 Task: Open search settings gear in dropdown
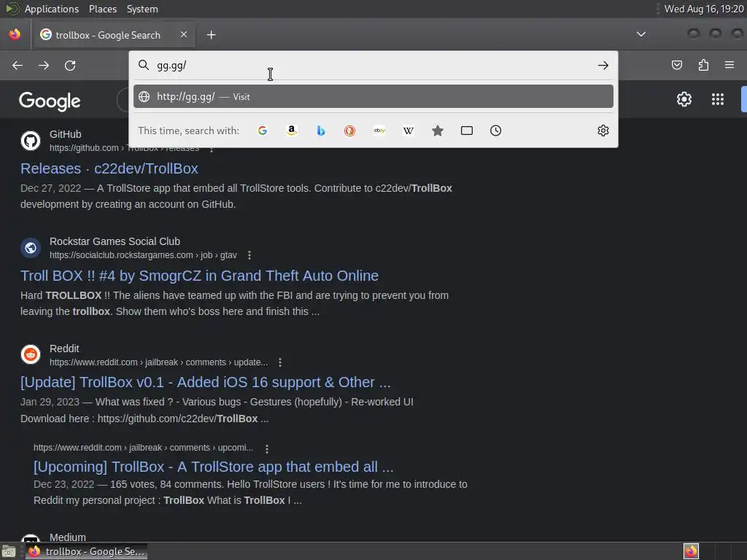pos(603,131)
